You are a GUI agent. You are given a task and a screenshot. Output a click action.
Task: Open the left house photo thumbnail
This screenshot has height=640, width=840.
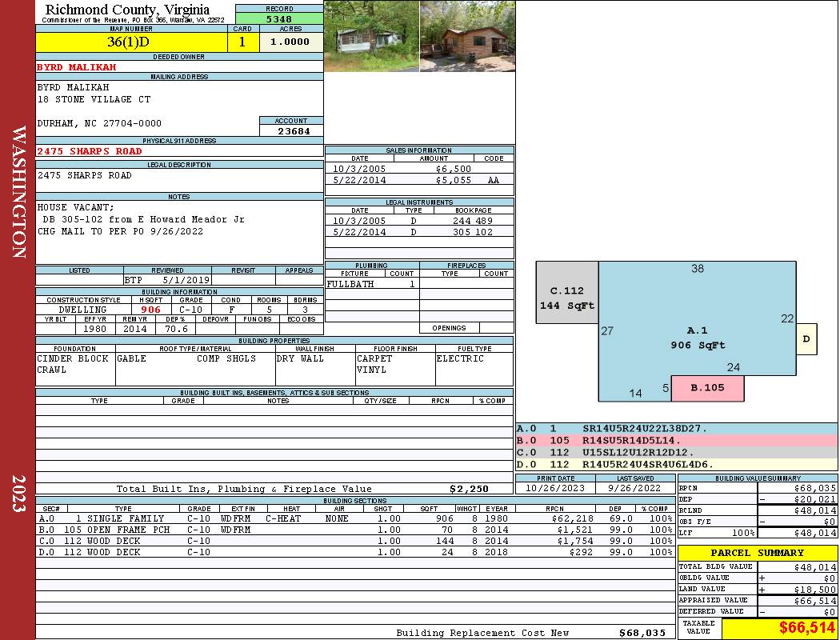[371, 36]
